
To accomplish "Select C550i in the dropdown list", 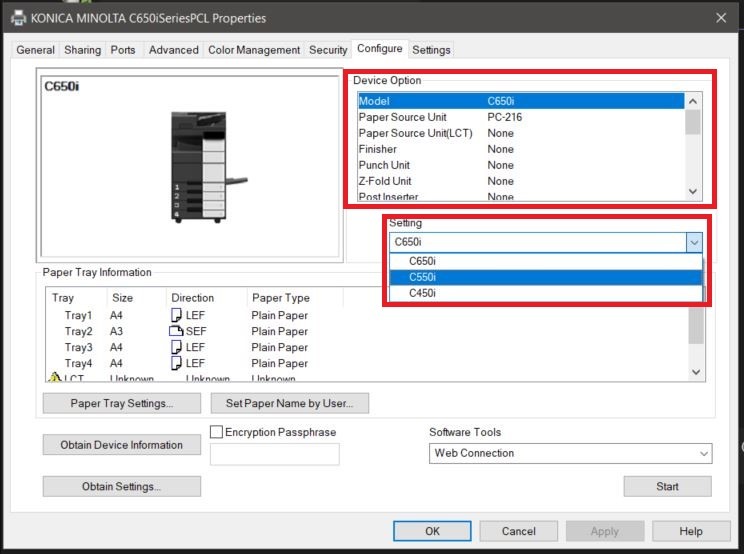I will (x=422, y=277).
